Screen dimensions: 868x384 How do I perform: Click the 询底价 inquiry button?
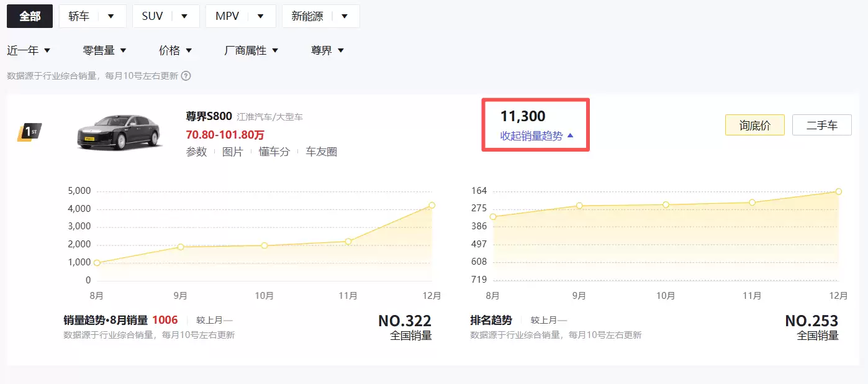click(x=755, y=125)
